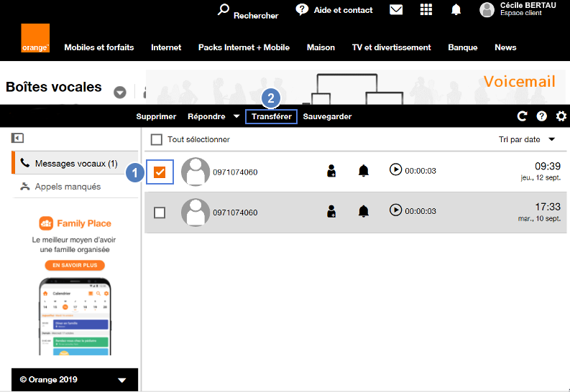This screenshot has width=570, height=392.
Task: Click Transférer in the toolbar
Action: pyautogui.click(x=271, y=116)
